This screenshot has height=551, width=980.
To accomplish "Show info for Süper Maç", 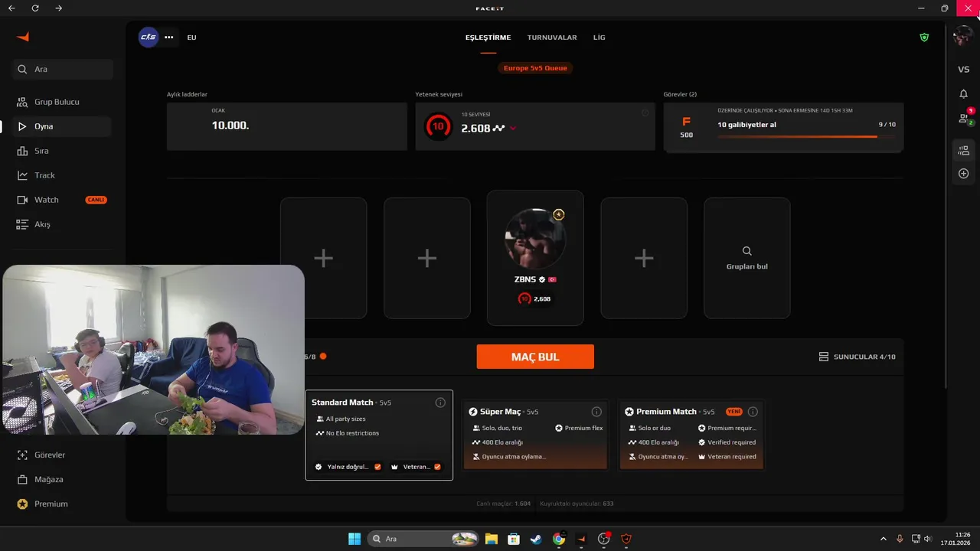I will (x=596, y=412).
